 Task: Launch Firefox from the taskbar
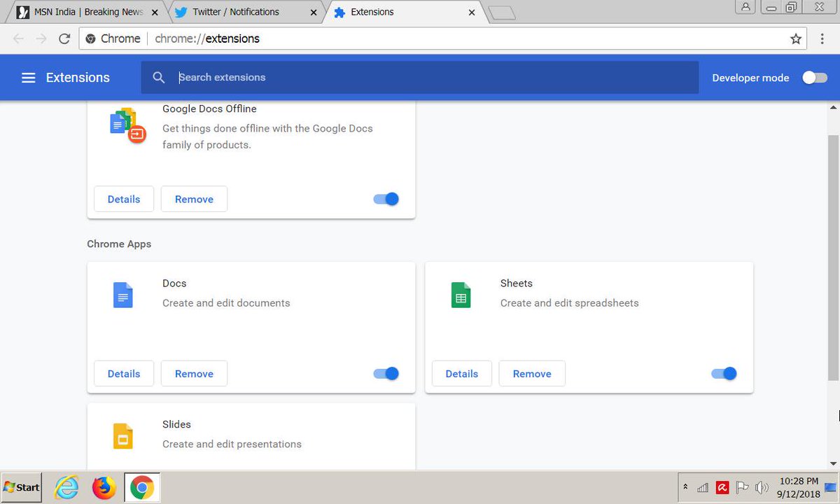104,487
